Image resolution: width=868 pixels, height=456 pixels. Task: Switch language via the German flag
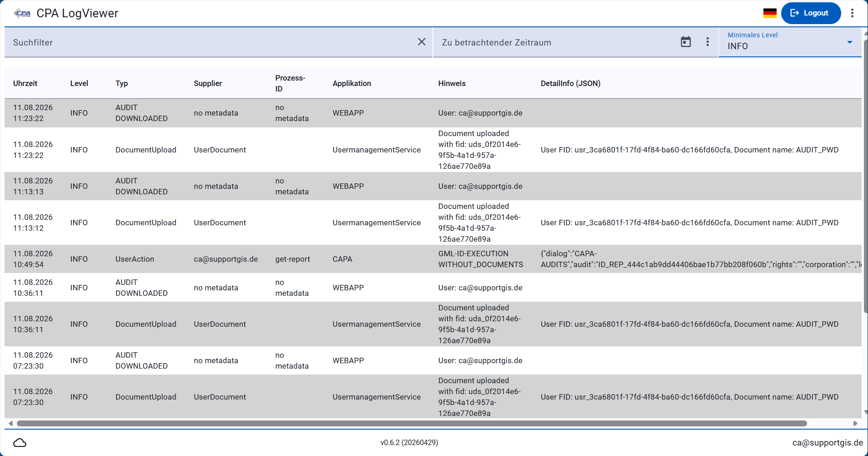click(770, 13)
